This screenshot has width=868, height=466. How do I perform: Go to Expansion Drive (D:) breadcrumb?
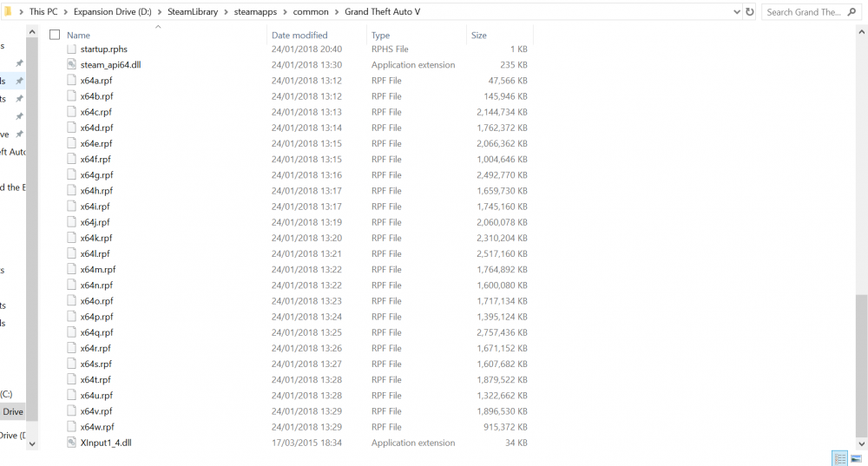[112, 11]
